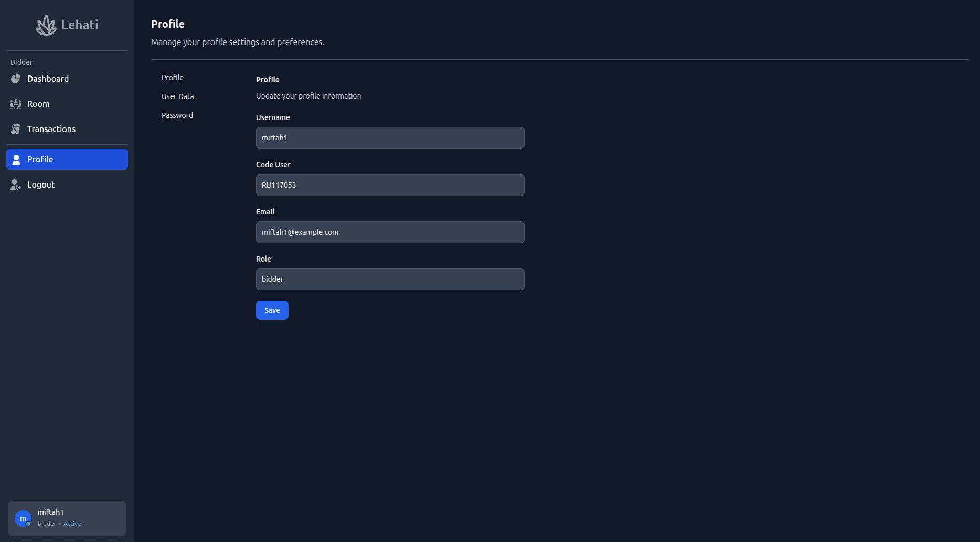The width and height of the screenshot is (980, 542).
Task: Focus the Code User field
Action: point(390,185)
